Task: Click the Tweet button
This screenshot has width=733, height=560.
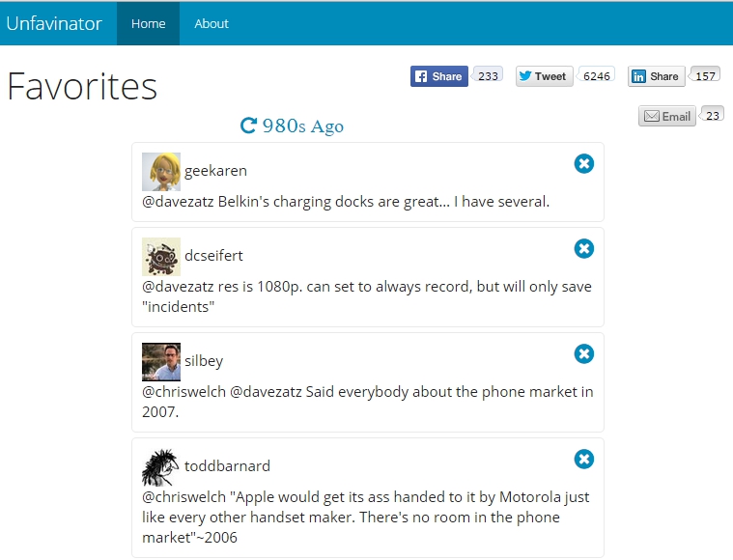Action: [544, 76]
